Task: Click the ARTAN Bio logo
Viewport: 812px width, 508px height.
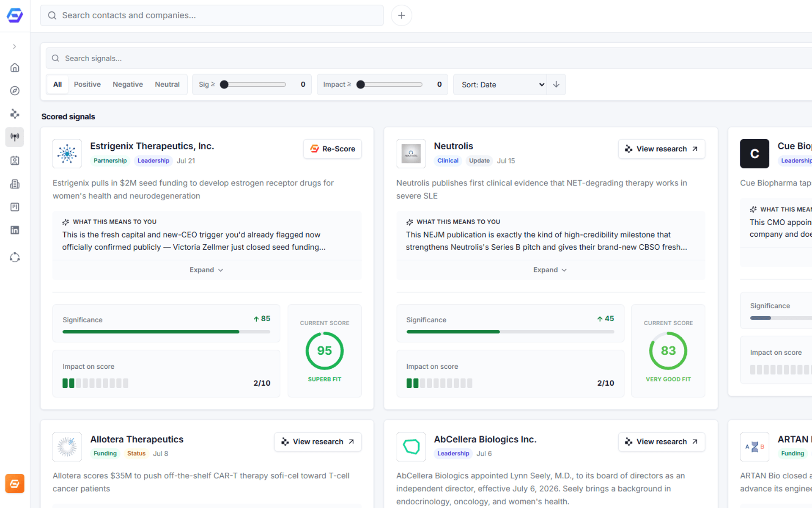Action: pyautogui.click(x=754, y=447)
